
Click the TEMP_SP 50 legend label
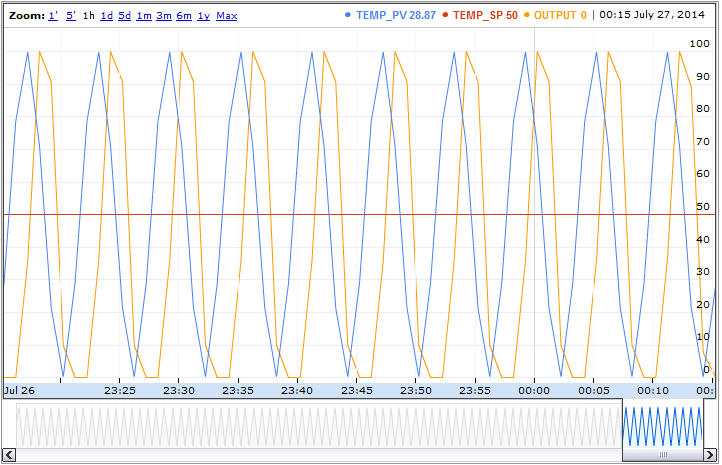tap(485, 16)
